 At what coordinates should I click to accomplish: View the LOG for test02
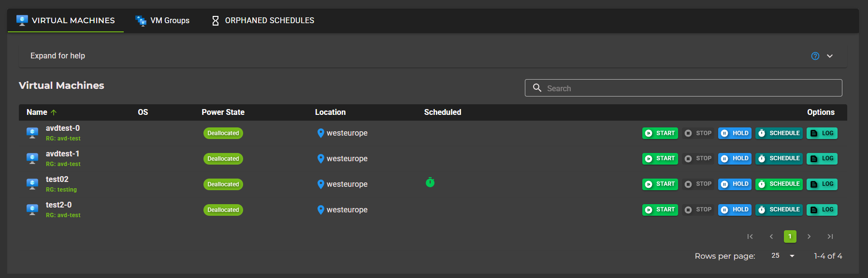coord(822,184)
